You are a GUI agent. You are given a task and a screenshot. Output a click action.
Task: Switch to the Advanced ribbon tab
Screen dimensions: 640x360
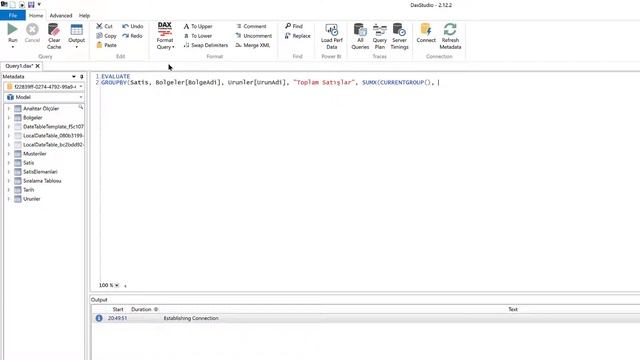tap(61, 16)
